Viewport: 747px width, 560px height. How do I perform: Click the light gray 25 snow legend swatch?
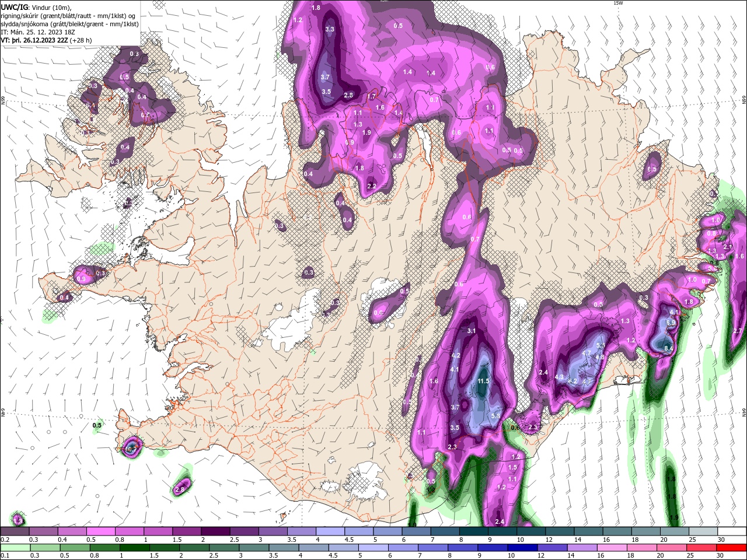point(703,531)
